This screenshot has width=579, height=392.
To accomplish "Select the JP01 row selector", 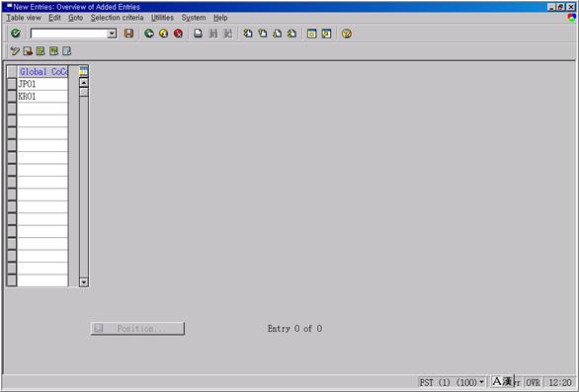I will [12, 84].
